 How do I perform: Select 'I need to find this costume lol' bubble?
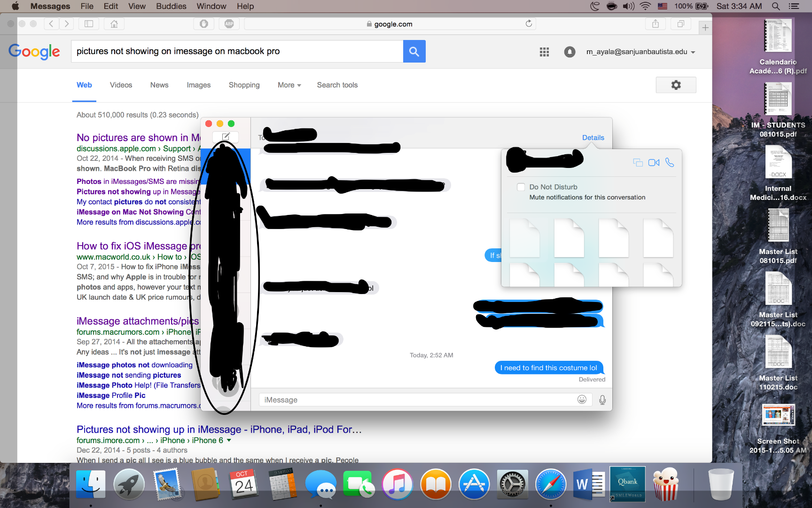[549, 368]
